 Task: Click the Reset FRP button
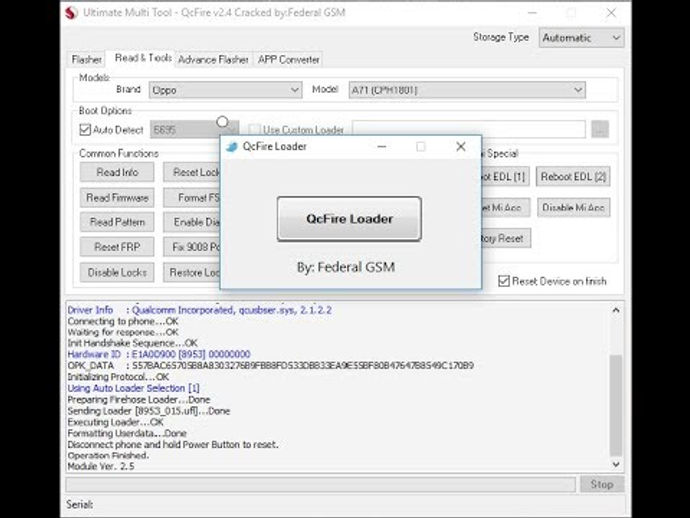(117, 247)
